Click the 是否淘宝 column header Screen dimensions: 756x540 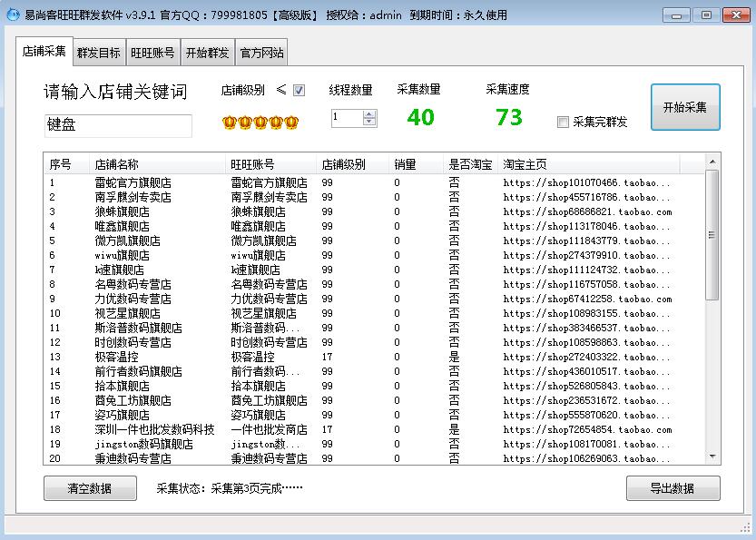471,164
